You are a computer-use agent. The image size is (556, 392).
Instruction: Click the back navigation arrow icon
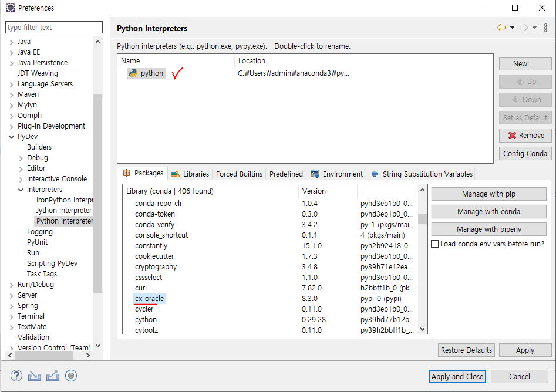(x=501, y=28)
